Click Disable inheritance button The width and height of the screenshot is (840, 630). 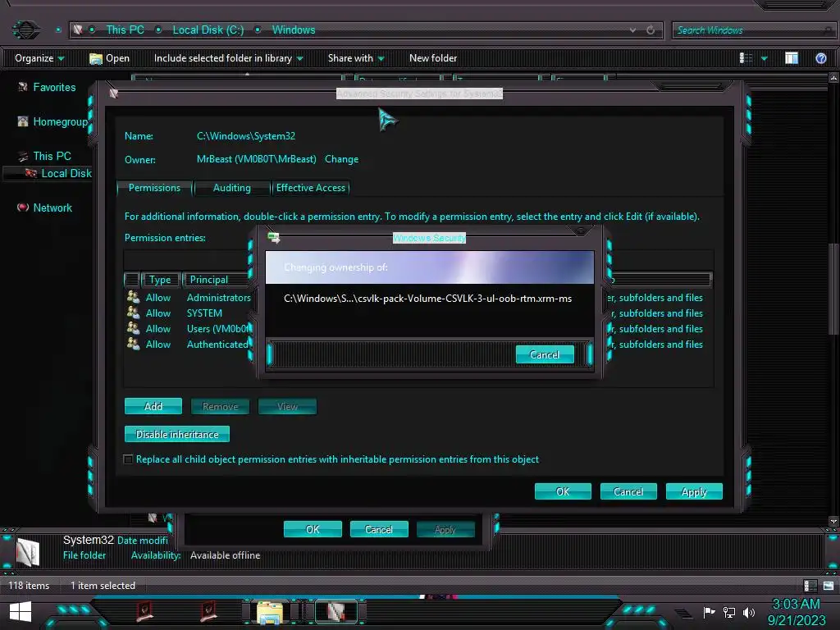click(177, 434)
